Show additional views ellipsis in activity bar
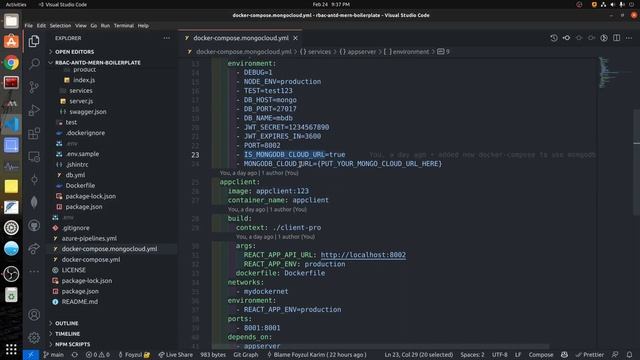The width and height of the screenshot is (640, 360). pos(34,271)
